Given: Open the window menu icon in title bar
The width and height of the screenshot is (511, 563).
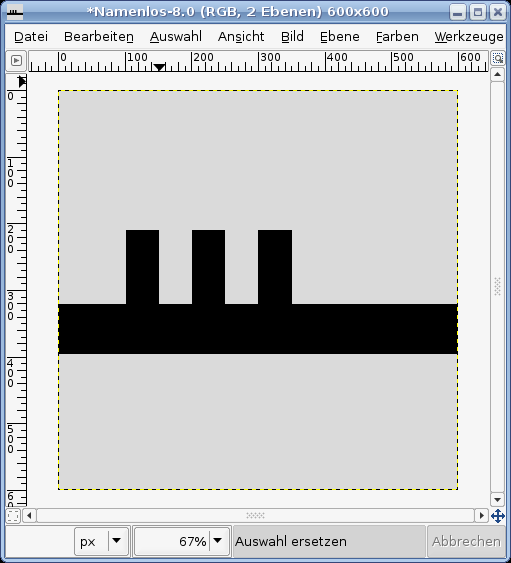Looking at the screenshot, I should (15, 13).
